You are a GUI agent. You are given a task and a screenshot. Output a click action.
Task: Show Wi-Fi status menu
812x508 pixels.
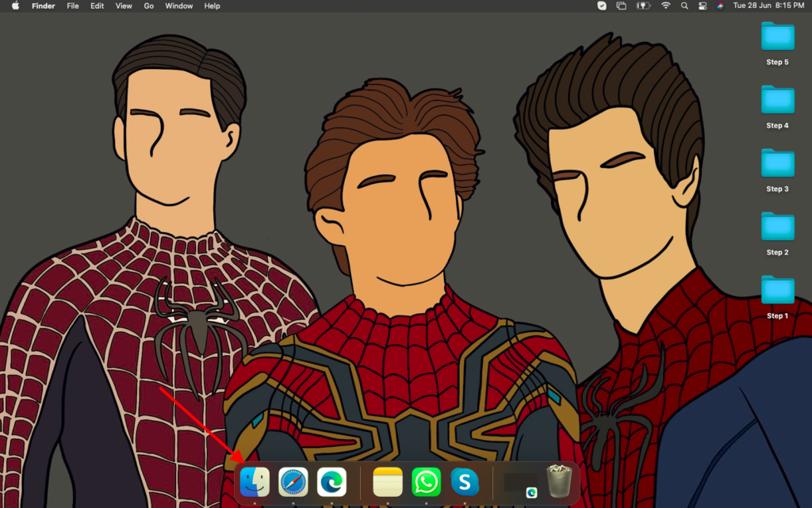pos(665,6)
